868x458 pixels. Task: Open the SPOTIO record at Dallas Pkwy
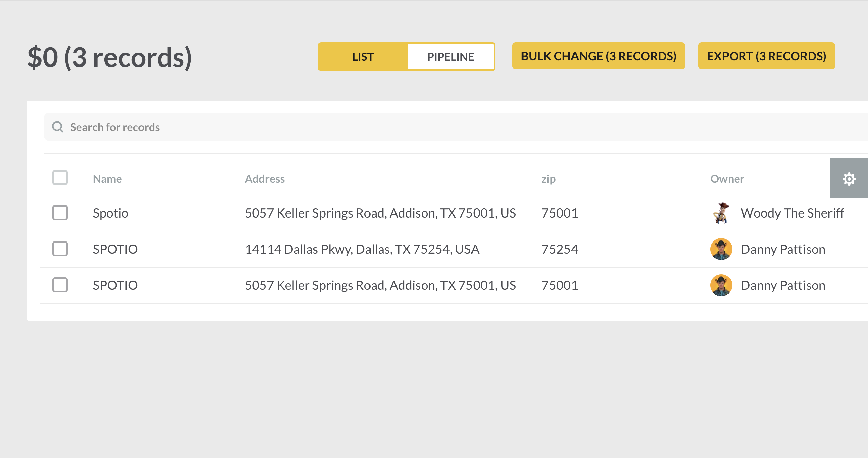[115, 249]
